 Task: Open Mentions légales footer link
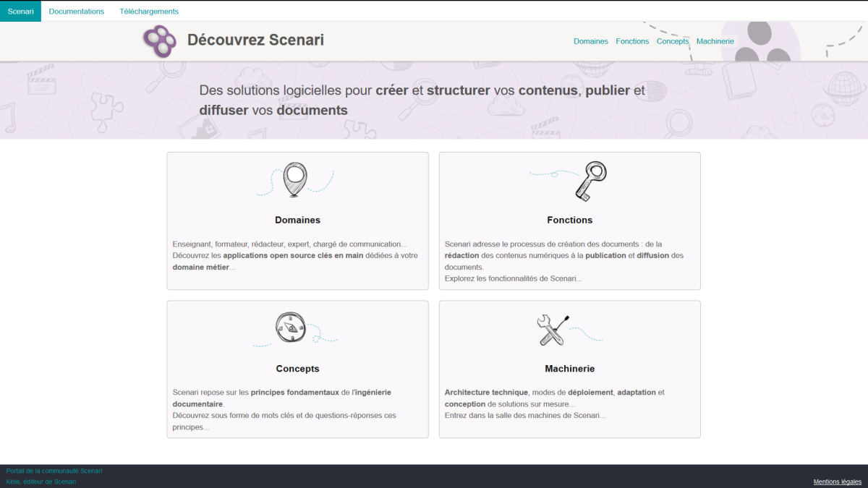[838, 481]
